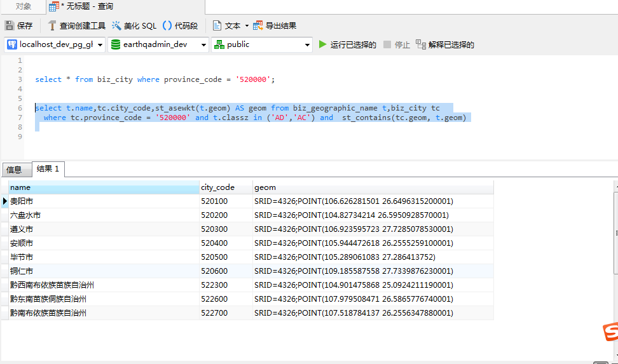This screenshot has height=364, width=618.
Task: Select the 黔西南布依族苗族自治州 cell
Action: (x=104, y=285)
